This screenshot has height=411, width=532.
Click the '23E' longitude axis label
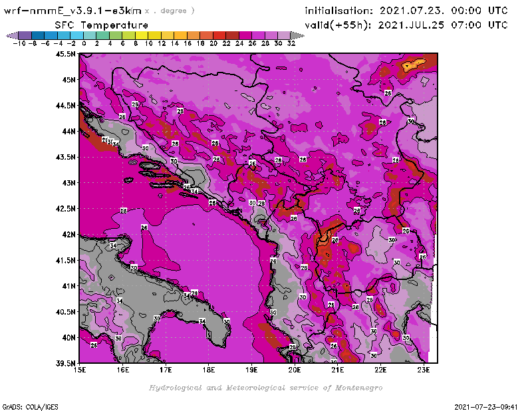(424, 370)
